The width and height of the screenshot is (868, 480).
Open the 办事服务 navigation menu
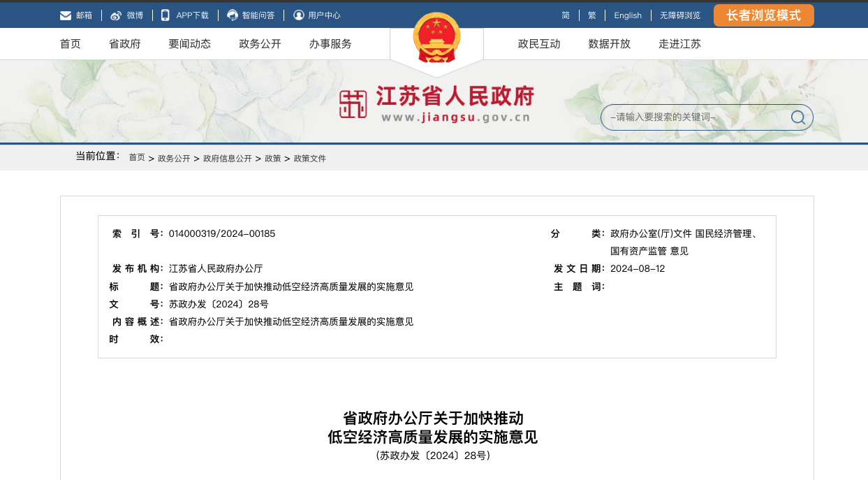[x=330, y=44]
